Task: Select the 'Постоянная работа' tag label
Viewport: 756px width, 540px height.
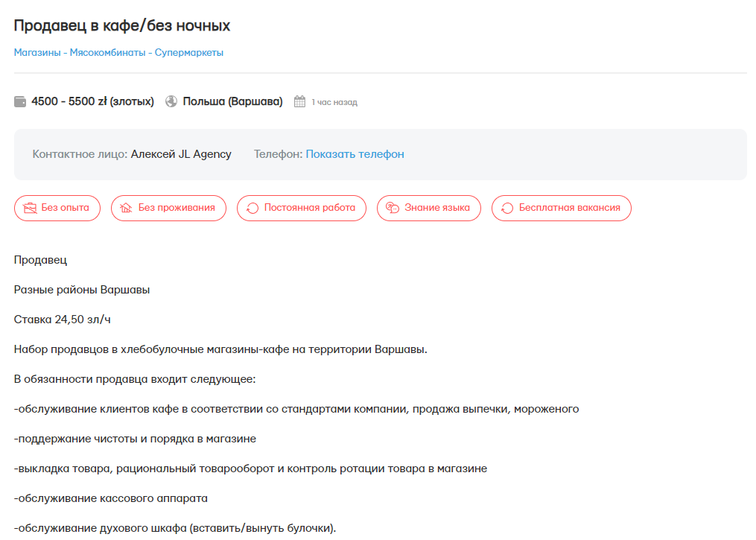Action: click(x=309, y=208)
